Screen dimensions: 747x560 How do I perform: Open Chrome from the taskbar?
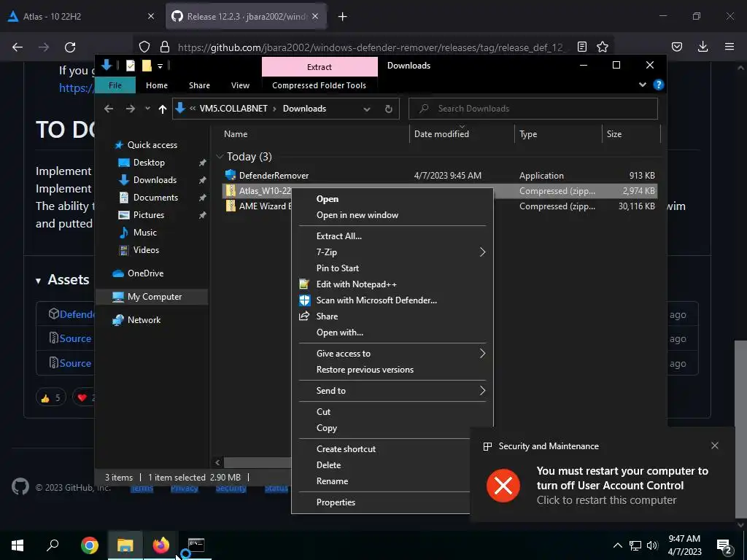tap(90, 545)
